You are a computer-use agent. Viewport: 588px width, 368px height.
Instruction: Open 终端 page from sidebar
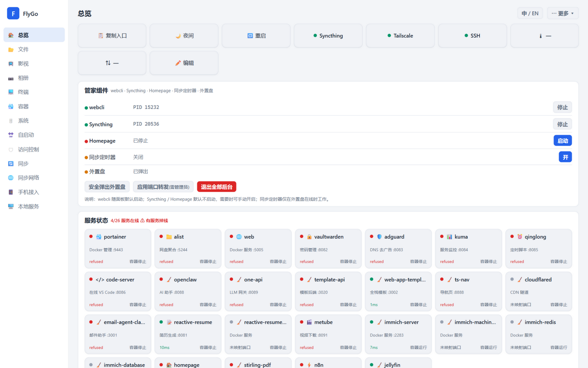[34, 92]
